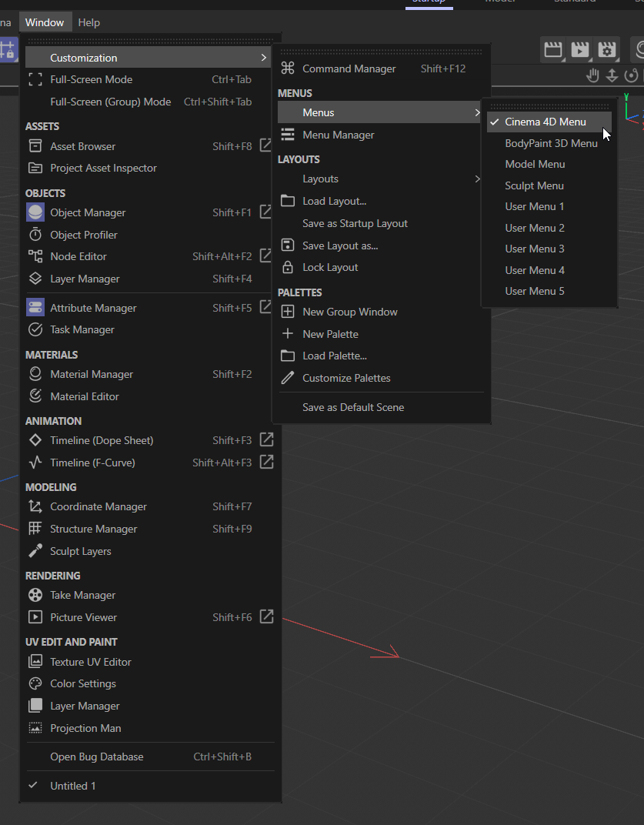This screenshot has width=644, height=825.
Task: Open Dope Sheet in new window icon
Action: pyautogui.click(x=267, y=439)
